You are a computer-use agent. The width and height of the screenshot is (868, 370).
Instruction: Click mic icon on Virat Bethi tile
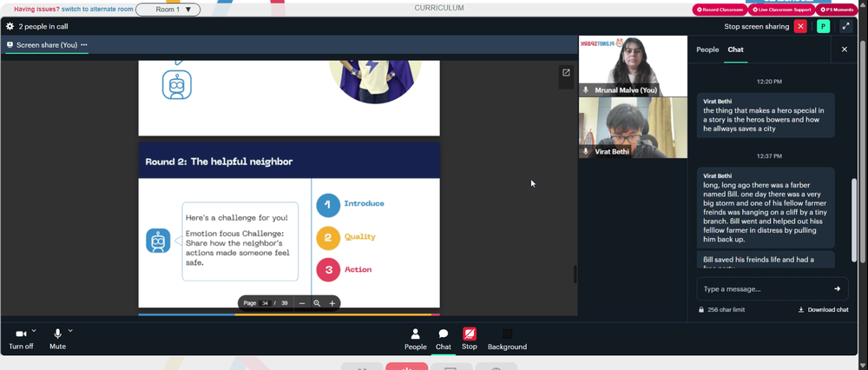(586, 151)
